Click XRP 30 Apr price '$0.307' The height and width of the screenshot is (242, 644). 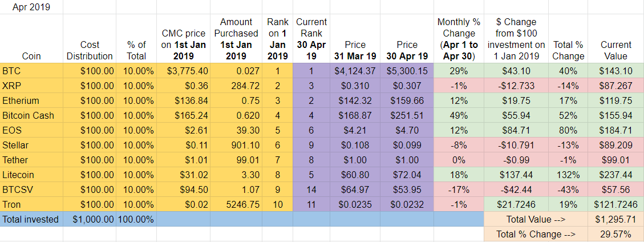click(407, 86)
